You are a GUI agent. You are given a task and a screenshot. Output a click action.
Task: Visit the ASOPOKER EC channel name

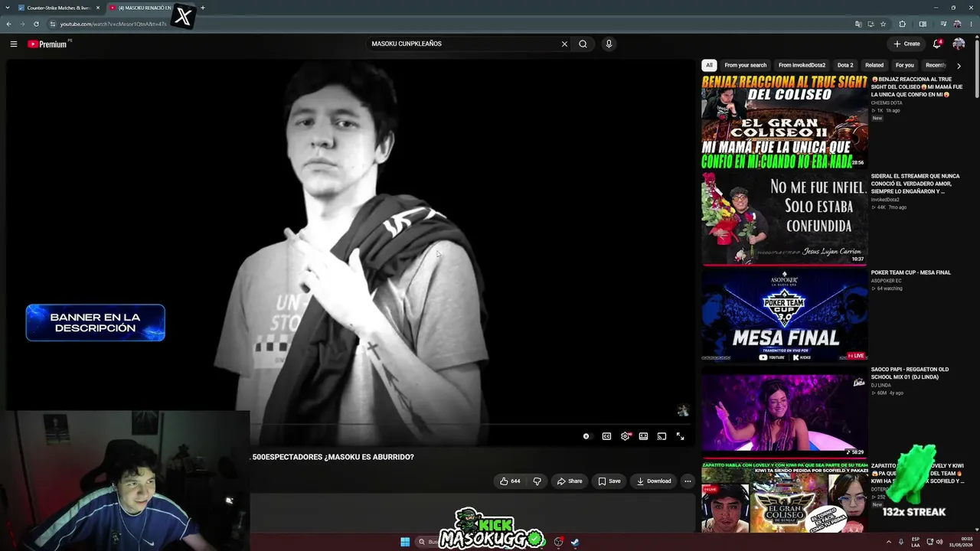[886, 281]
